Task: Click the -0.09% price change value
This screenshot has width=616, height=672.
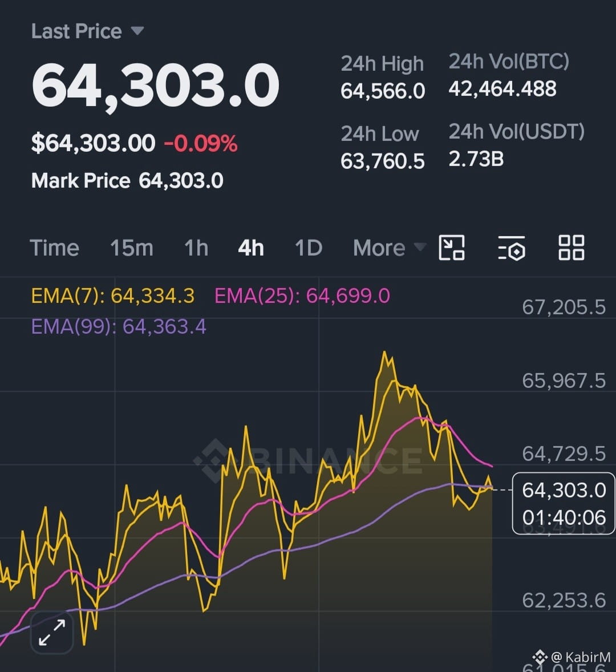Action: pos(200,143)
